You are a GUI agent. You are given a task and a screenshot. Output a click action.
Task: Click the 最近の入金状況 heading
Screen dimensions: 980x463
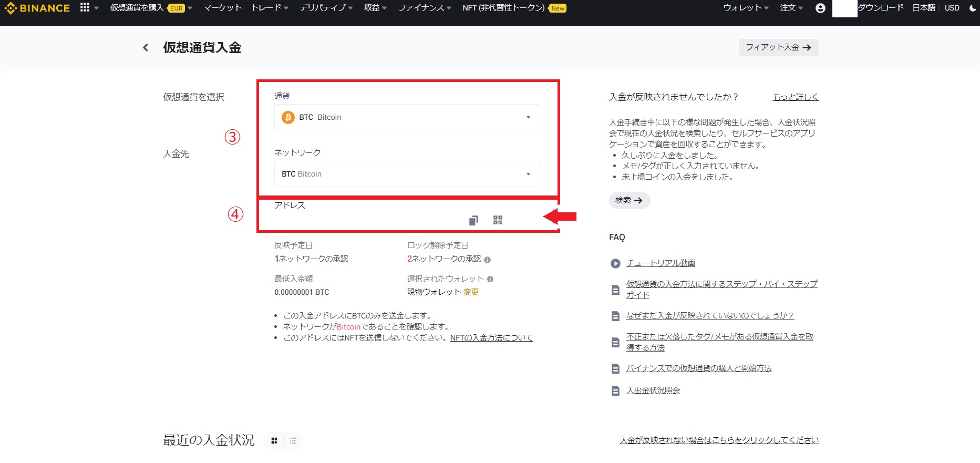click(x=209, y=440)
